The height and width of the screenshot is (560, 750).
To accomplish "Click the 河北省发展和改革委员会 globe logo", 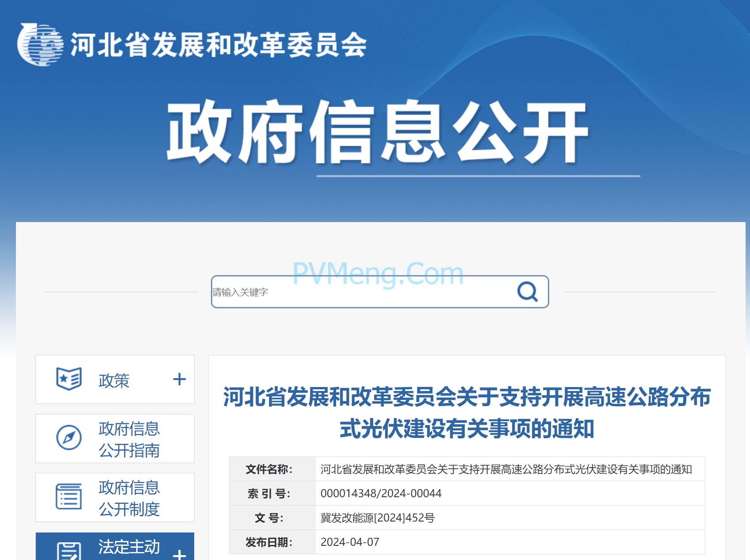I will [x=40, y=45].
